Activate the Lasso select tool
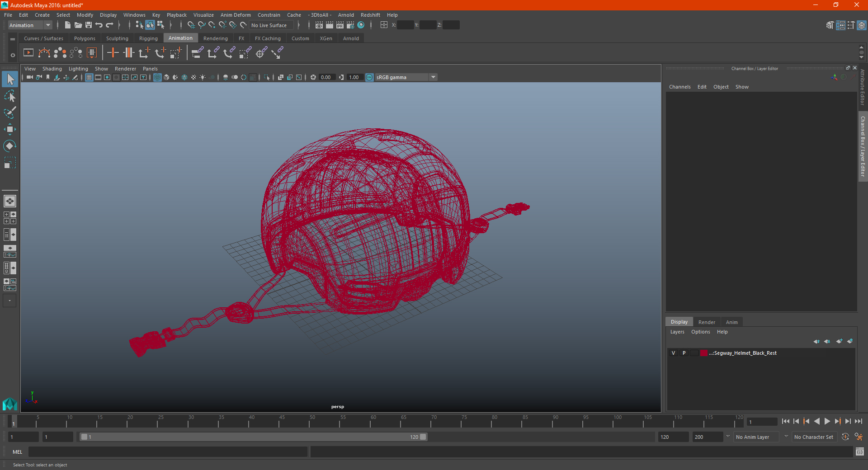This screenshot has width=868, height=470. tap(10, 96)
